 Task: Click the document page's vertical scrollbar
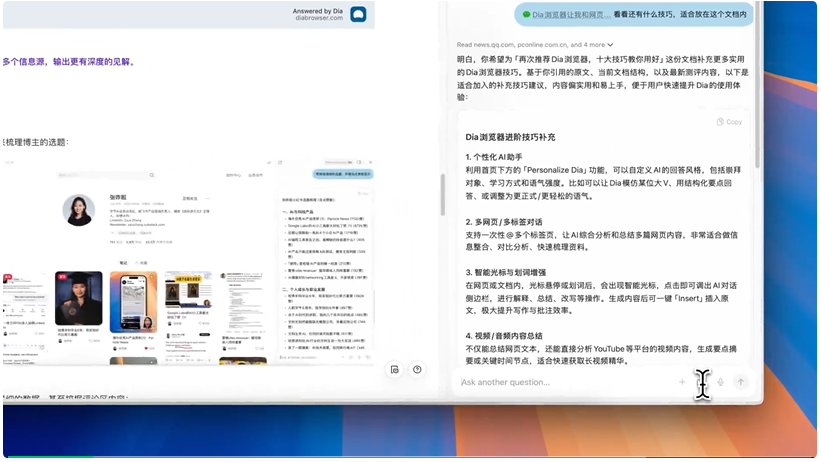(x=442, y=194)
